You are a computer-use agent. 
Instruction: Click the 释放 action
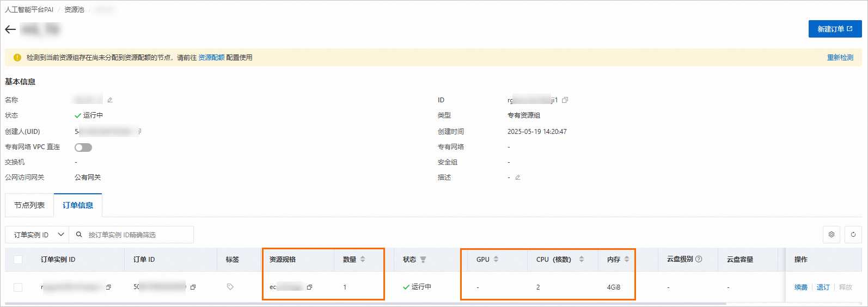[846, 287]
